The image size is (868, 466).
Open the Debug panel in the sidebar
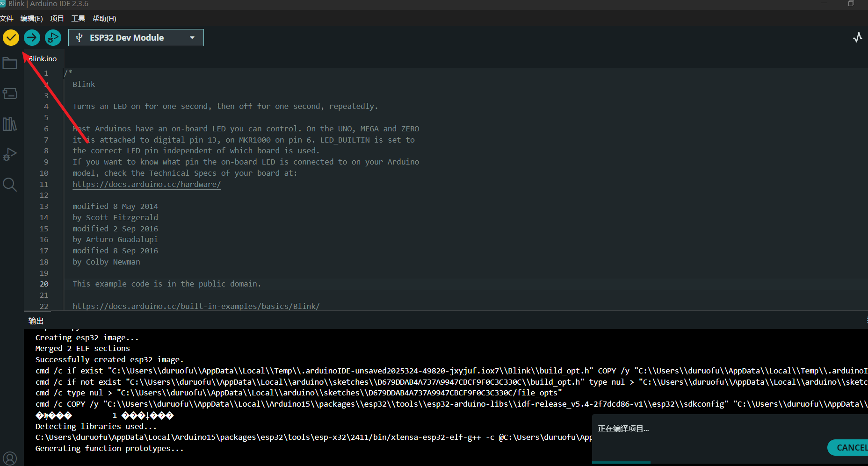pyautogui.click(x=10, y=154)
